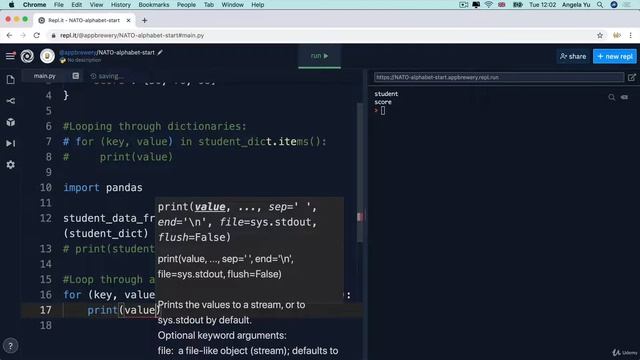This screenshot has height=360, width=640.
Task: Click the share button
Action: pos(573,56)
